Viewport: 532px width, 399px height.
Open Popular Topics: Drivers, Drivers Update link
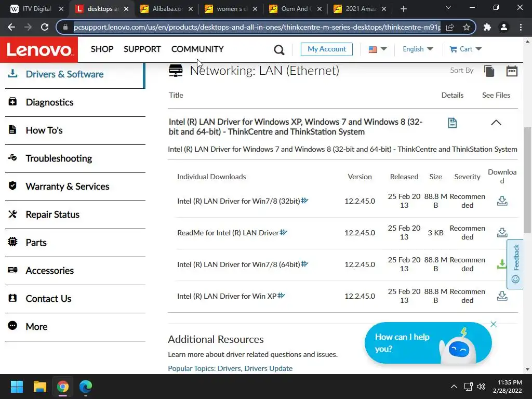point(230,368)
